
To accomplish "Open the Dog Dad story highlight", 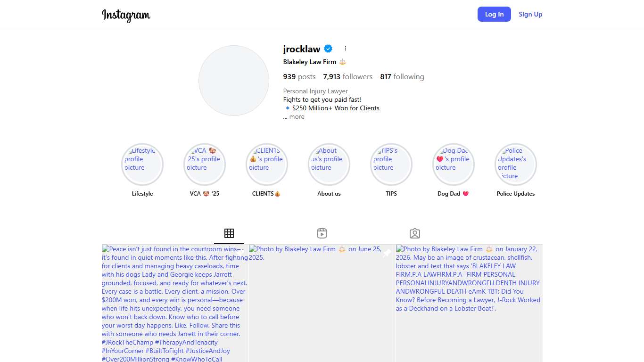I will (x=454, y=165).
